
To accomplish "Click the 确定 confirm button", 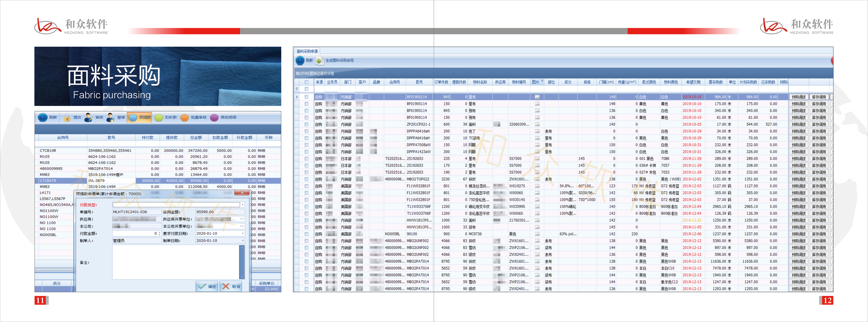I will click(207, 286).
